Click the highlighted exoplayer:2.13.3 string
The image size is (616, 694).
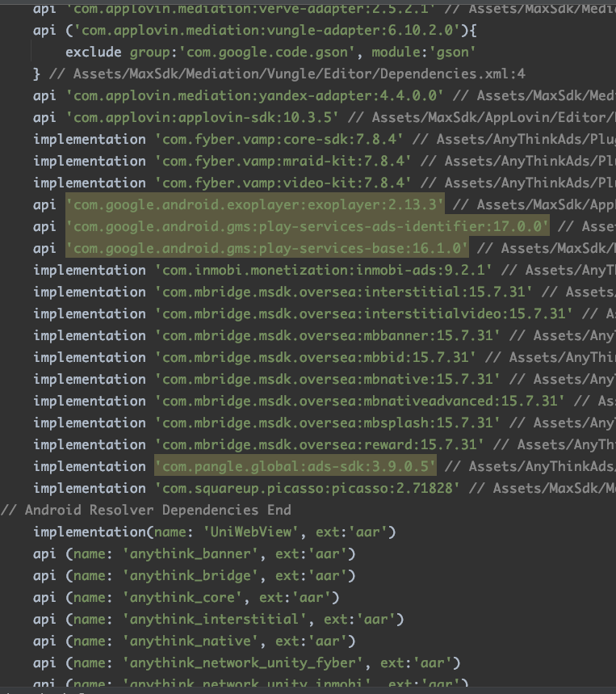point(254,204)
